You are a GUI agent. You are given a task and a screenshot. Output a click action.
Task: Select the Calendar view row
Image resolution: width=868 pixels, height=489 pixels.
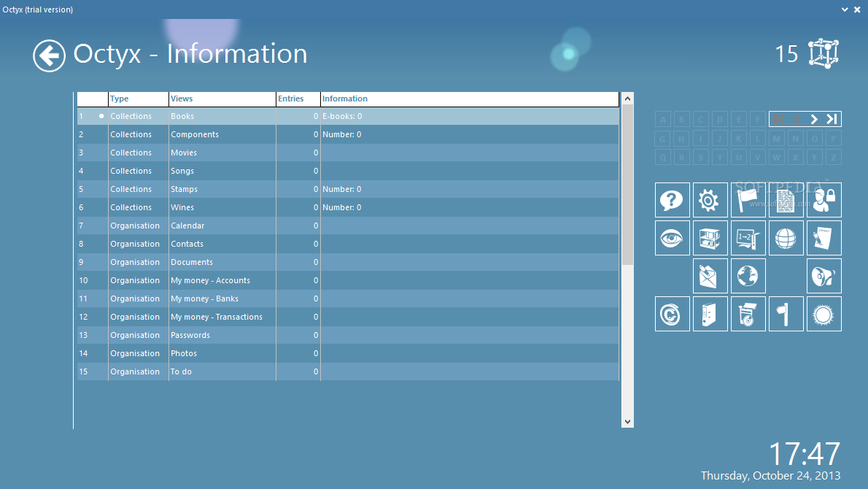pos(348,226)
